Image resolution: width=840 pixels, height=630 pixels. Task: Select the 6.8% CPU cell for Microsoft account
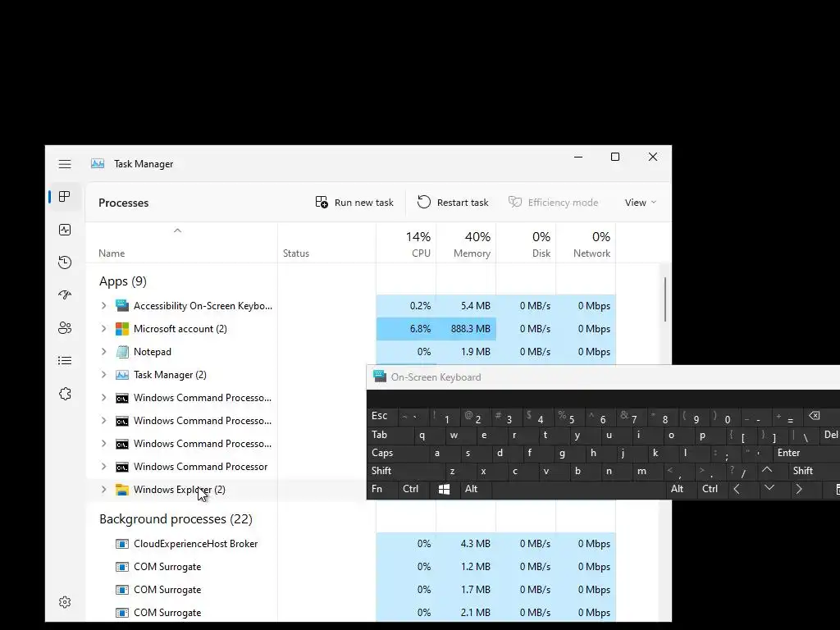coord(406,329)
